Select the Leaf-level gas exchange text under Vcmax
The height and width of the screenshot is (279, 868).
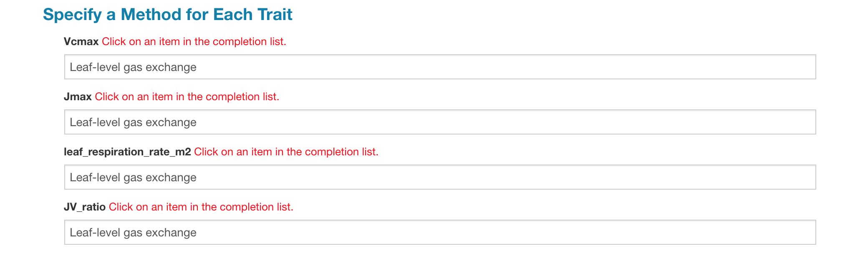click(133, 66)
